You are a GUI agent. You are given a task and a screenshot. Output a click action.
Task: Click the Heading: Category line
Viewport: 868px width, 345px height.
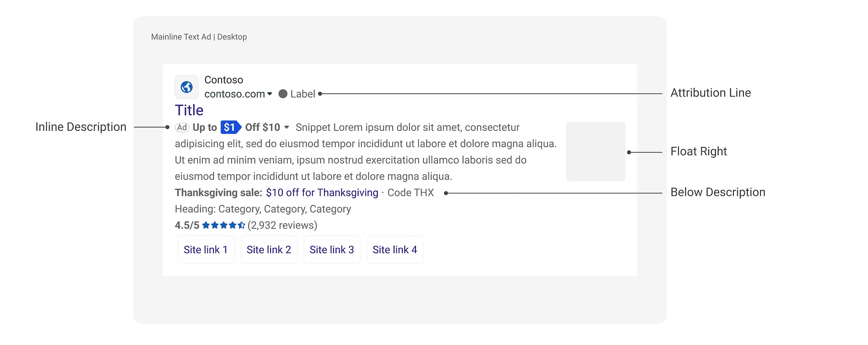263,209
